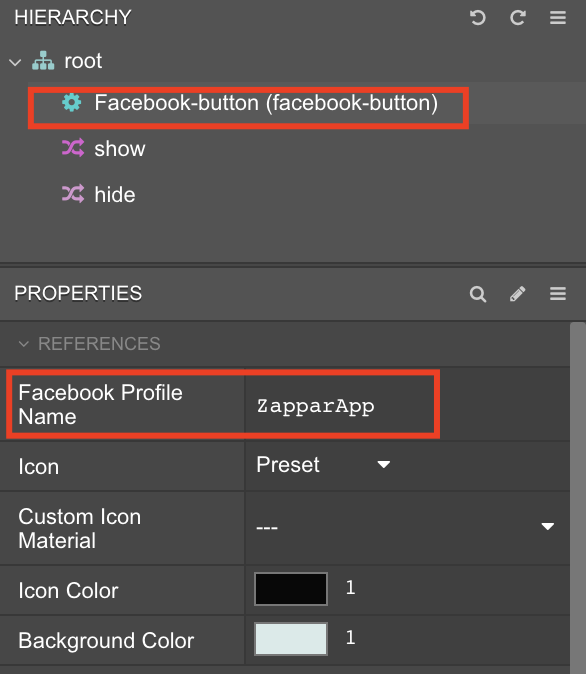586x674 pixels.
Task: Click the redo icon in Hierarchy header
Action: 518,18
